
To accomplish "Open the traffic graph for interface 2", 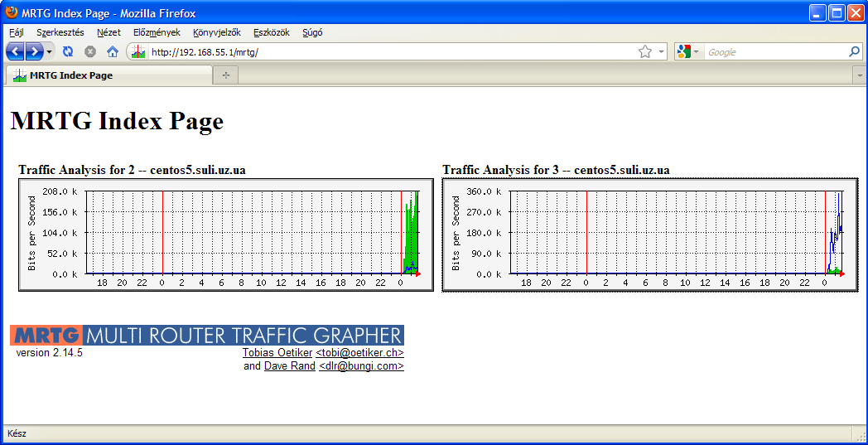I will click(226, 235).
